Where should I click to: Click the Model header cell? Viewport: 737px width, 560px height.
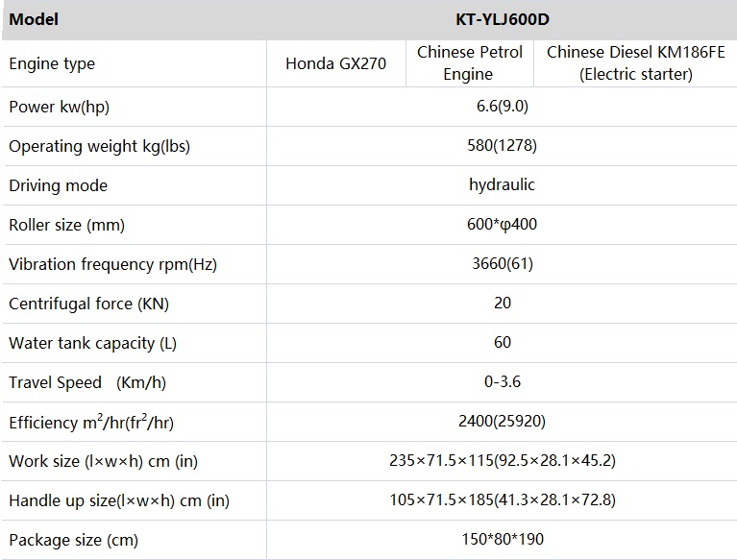point(34,20)
